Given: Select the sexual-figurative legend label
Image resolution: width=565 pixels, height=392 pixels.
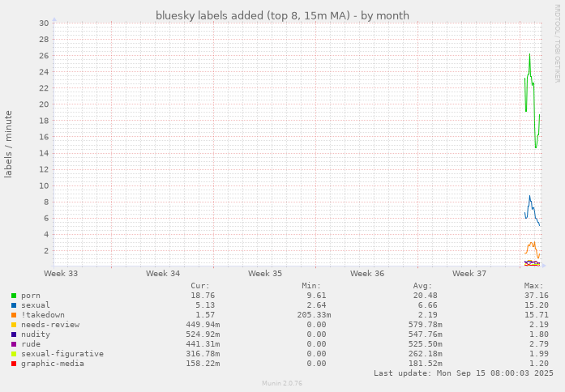Looking at the screenshot, I should 62,354.
